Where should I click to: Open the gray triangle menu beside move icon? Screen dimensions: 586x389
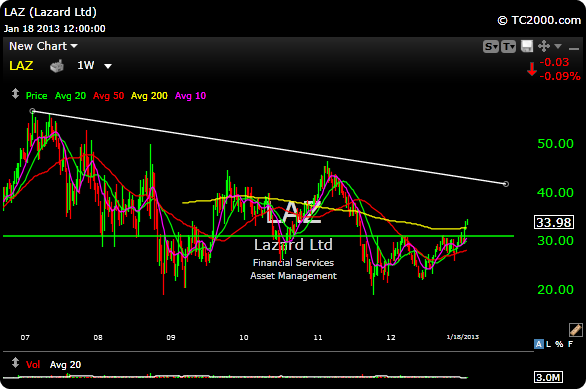click(x=558, y=46)
